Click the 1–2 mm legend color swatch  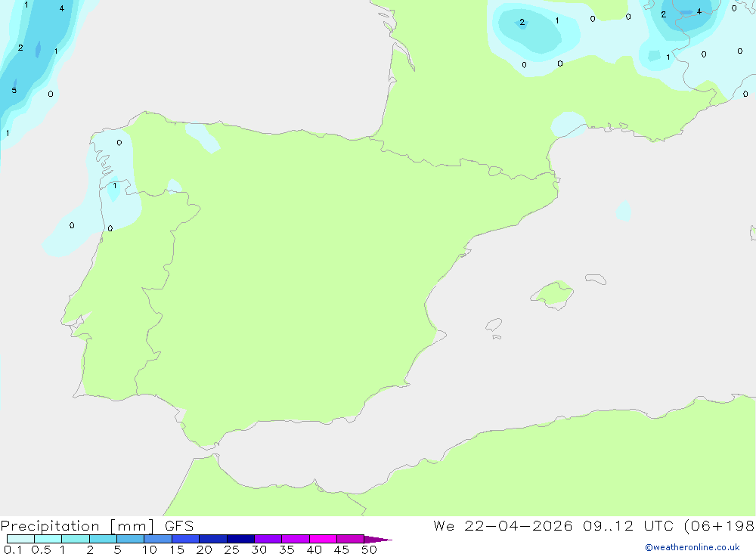pos(76,539)
